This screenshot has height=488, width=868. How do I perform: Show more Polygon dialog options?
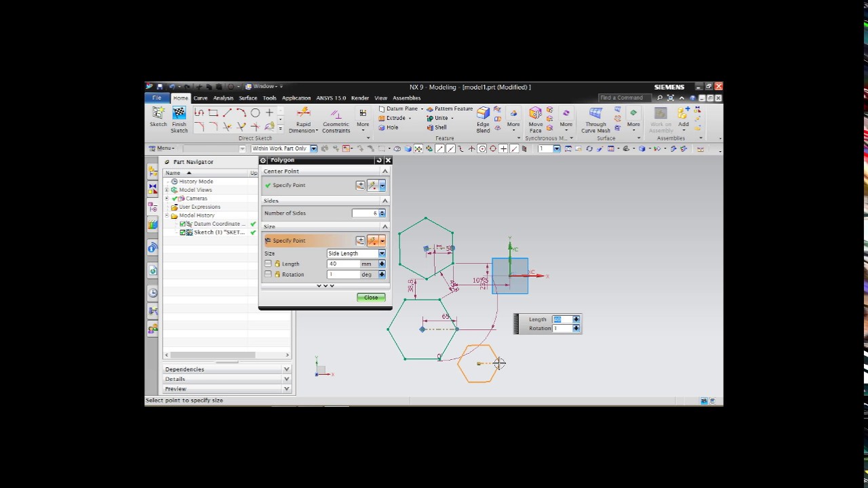325,286
